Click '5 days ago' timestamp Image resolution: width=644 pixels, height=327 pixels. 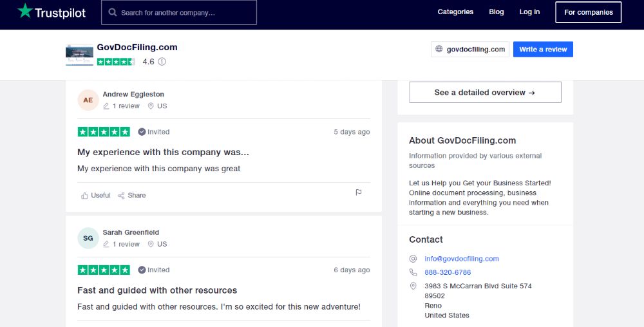[352, 132]
